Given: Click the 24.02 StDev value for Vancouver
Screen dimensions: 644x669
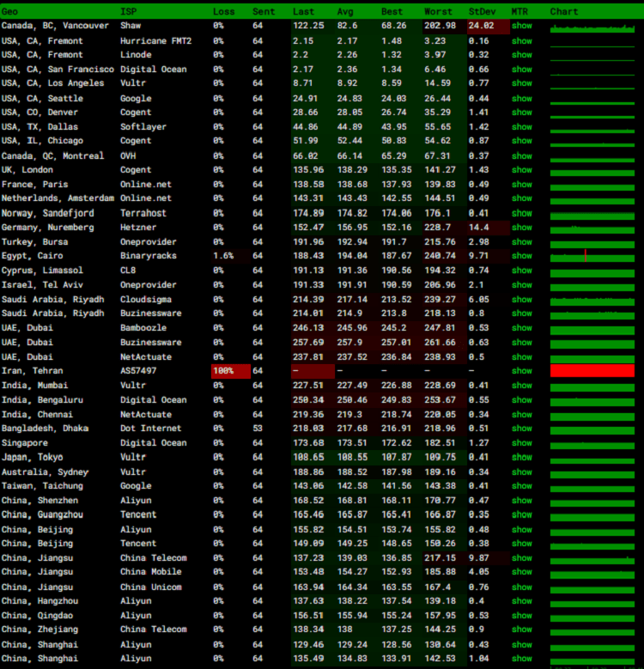Looking at the screenshot, I should coord(481,26).
